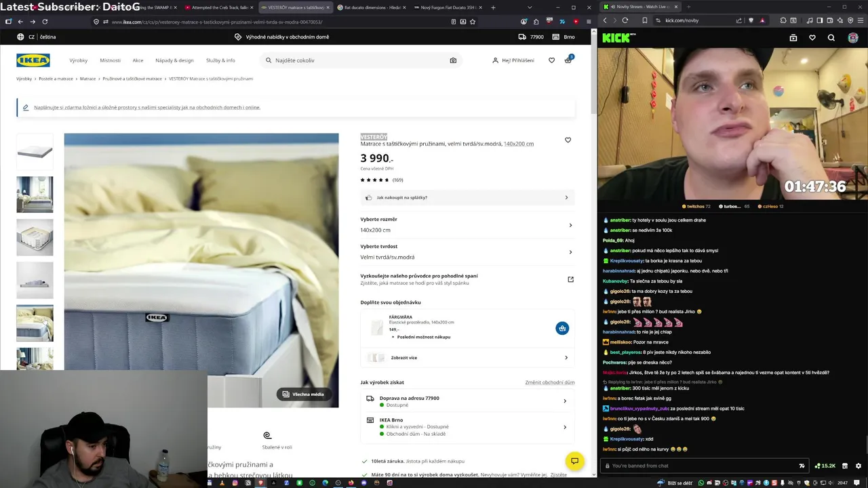Open translate icon in chat input
The image size is (868, 488).
point(802,466)
